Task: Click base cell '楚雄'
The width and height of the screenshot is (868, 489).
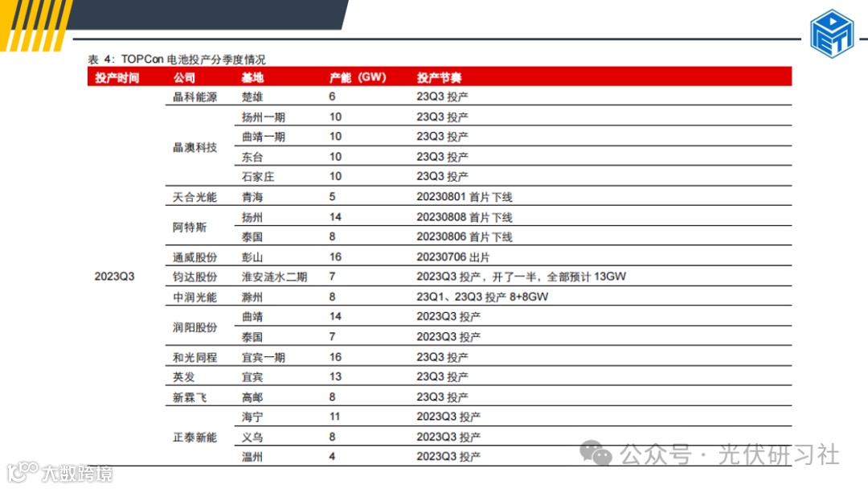Action: [252, 97]
